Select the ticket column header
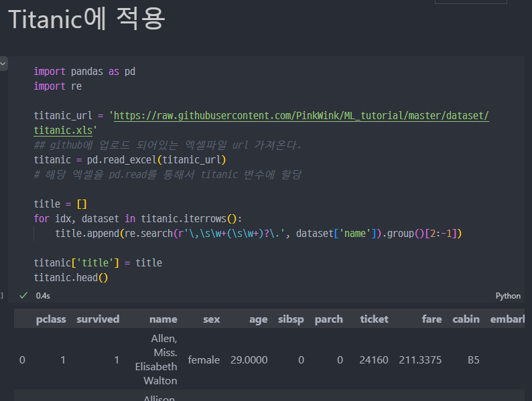 pyautogui.click(x=374, y=319)
